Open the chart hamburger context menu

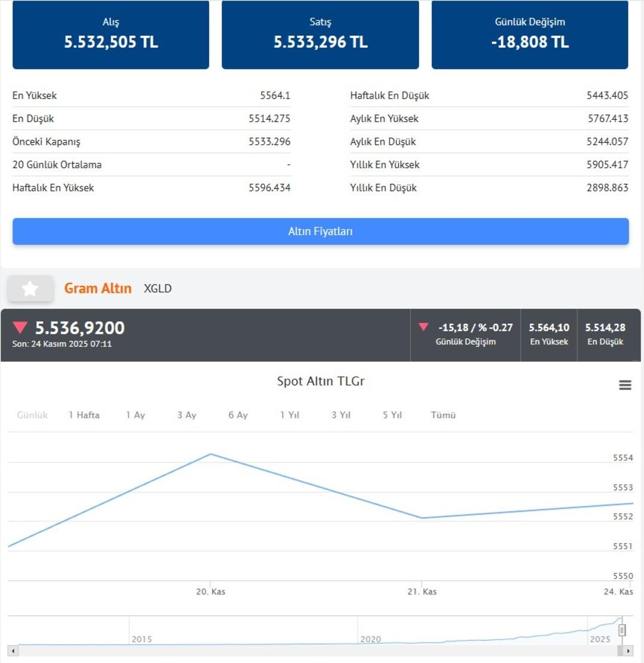pyautogui.click(x=625, y=385)
